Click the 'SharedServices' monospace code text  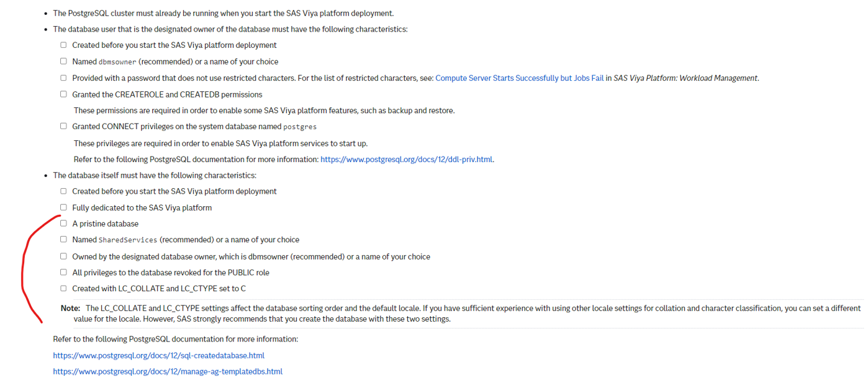[x=127, y=240]
